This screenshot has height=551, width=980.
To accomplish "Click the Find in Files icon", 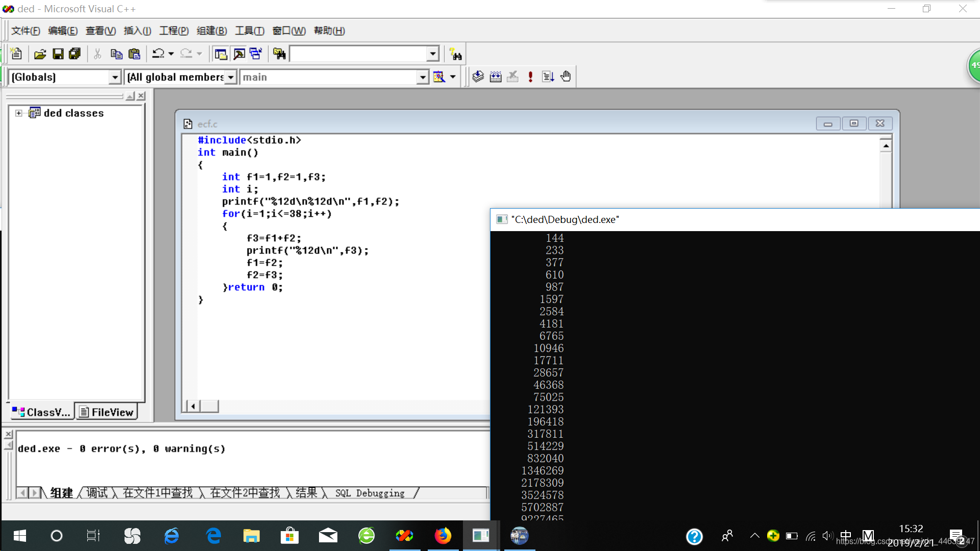I will coord(279,54).
